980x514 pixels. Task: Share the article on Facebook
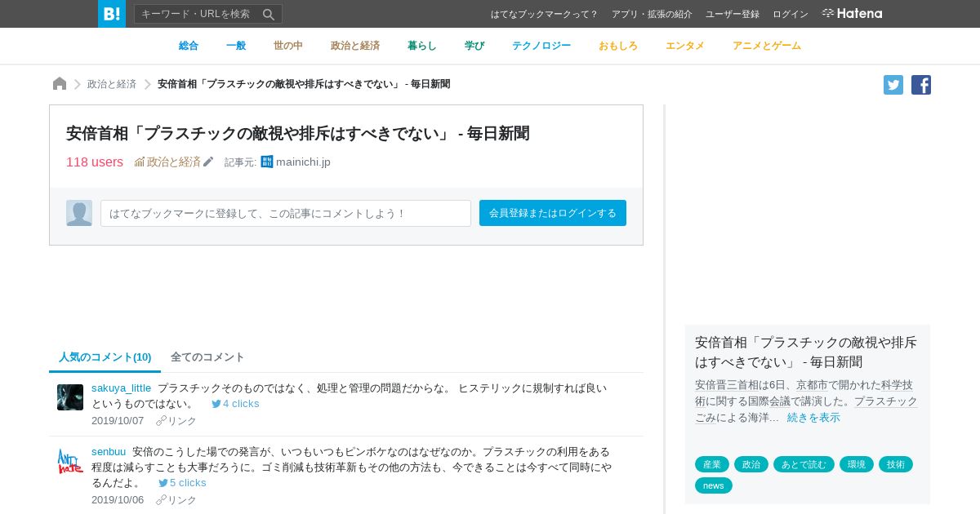point(921,85)
